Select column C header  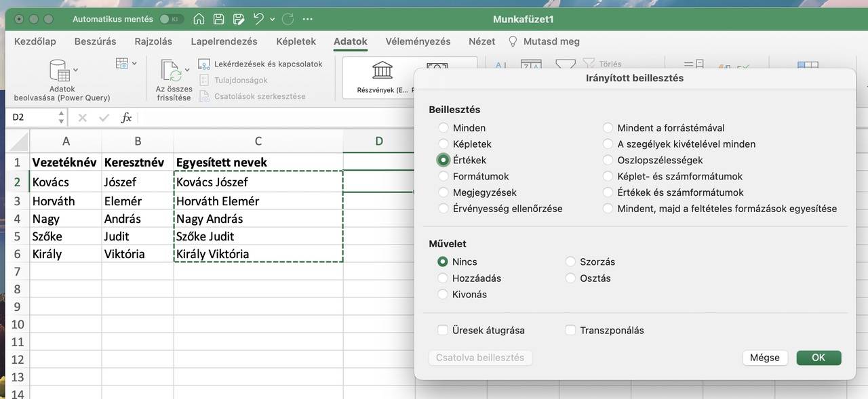(x=258, y=141)
